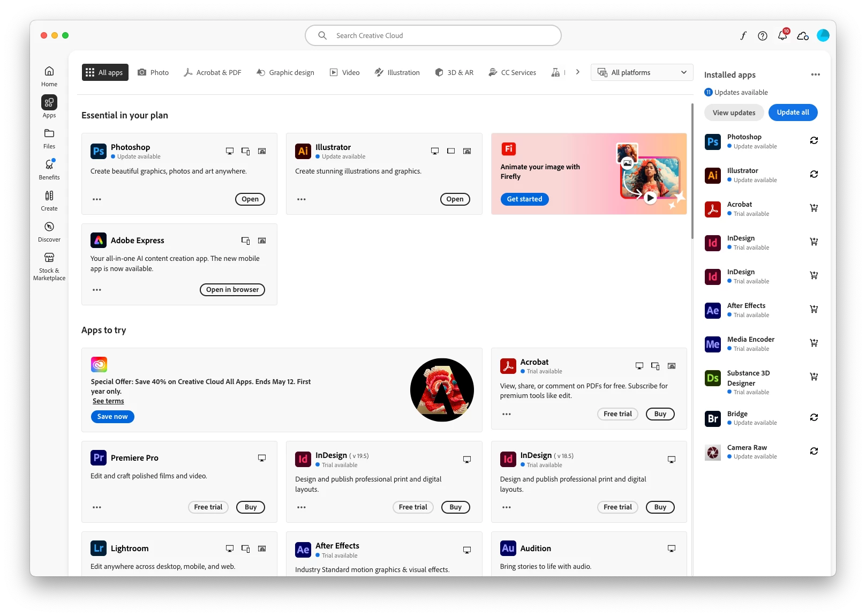Switch to the Illustration tab
Image resolution: width=866 pixels, height=616 pixels.
397,72
